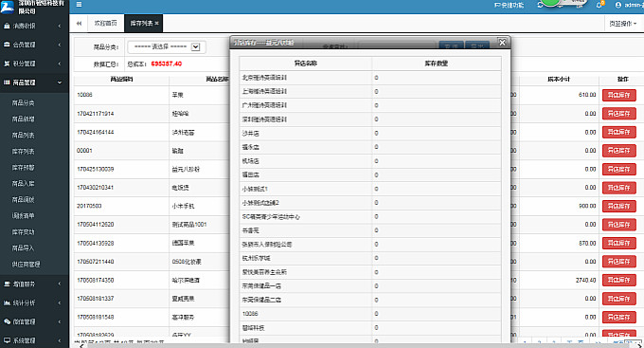Click the 杭州乐学城 row in popup

point(370,258)
